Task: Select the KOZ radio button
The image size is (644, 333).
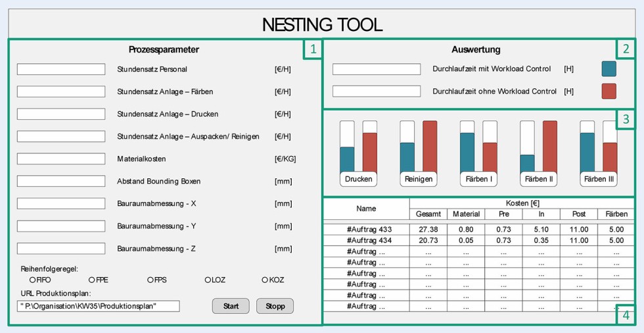Action: [265, 280]
